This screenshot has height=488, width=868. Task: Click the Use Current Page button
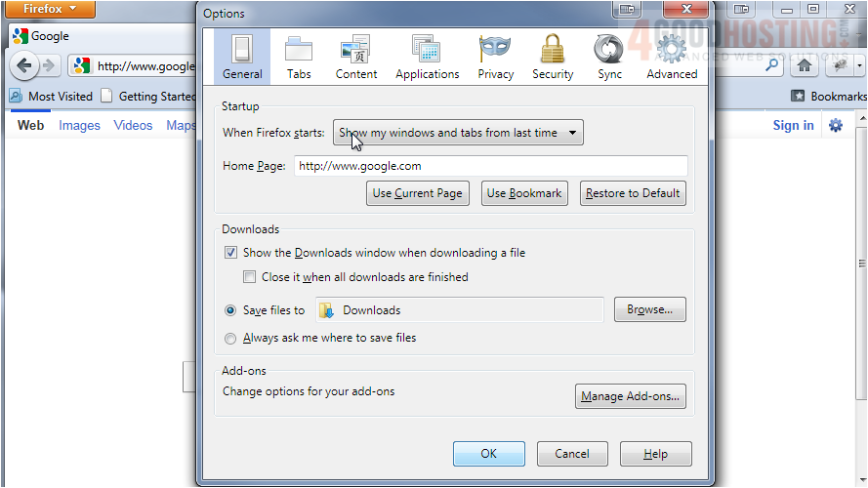coord(417,193)
